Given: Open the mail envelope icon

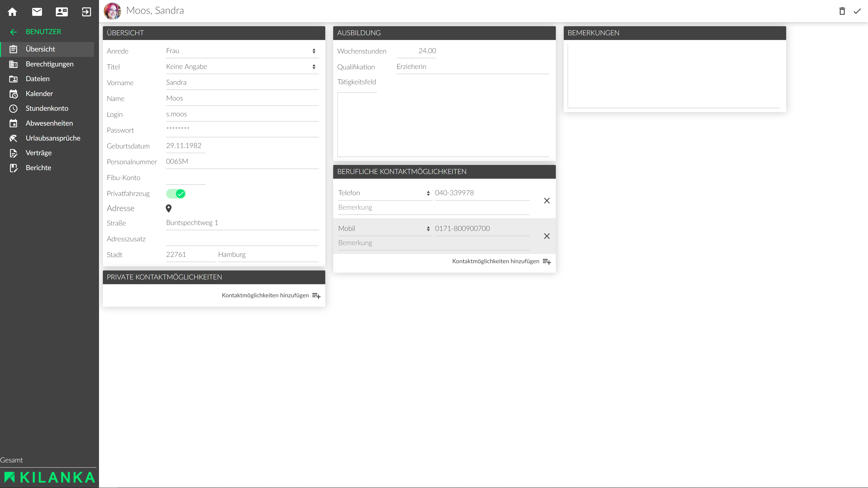Looking at the screenshot, I should coord(37,12).
